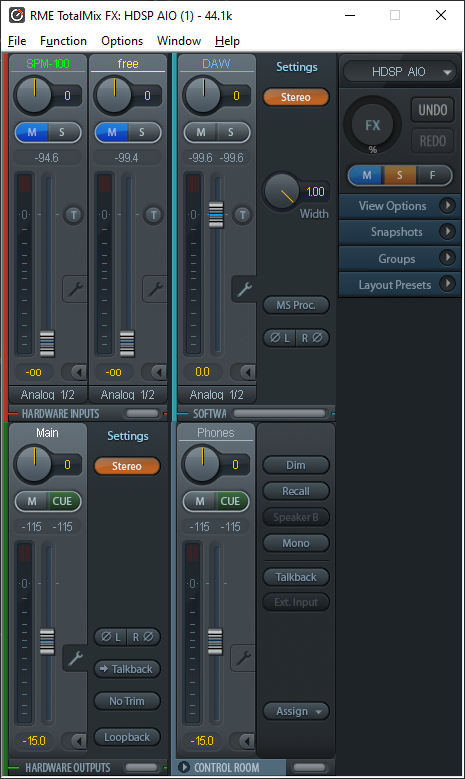Mute the Main output channel
Screen dimensions: 465x779
[x=32, y=501]
